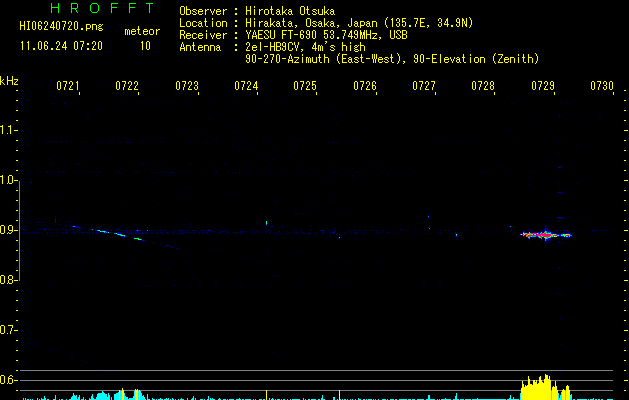Click the meteor label

click(142, 31)
